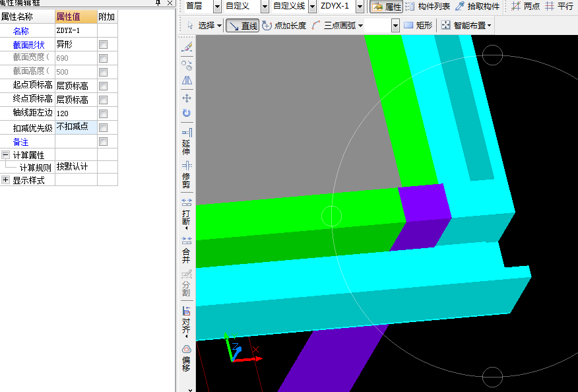Click the move cross-arrows icon
The image size is (578, 392).
187,98
